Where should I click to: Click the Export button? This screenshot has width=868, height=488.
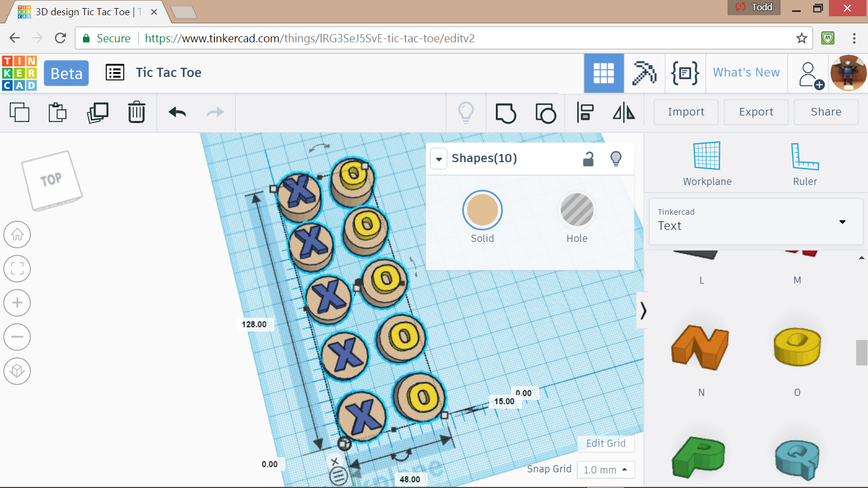tap(756, 112)
